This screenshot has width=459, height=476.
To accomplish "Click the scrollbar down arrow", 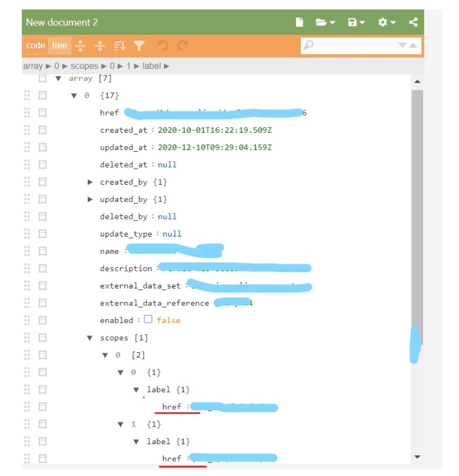I will pyautogui.click(x=417, y=457).
